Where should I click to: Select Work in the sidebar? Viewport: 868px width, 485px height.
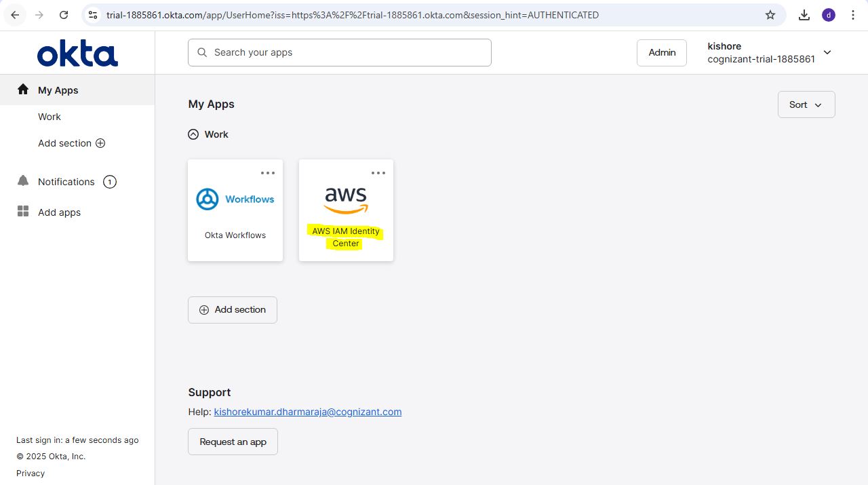[50, 117]
